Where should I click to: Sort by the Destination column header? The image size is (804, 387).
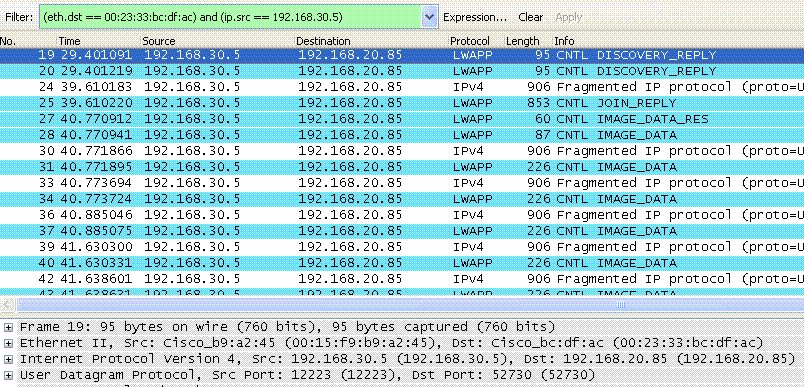click(371, 41)
